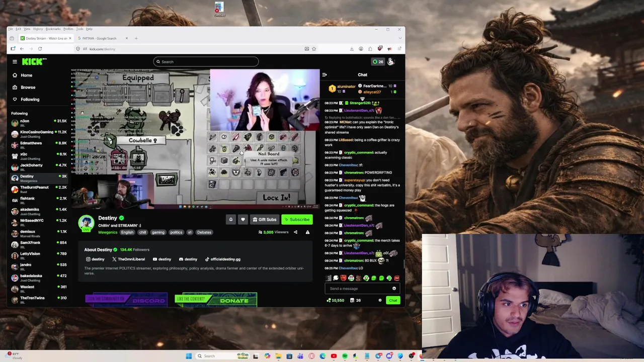Open the desktop shortcut icon at top
Screen dimensions: 644x362
pyautogui.click(x=219, y=9)
